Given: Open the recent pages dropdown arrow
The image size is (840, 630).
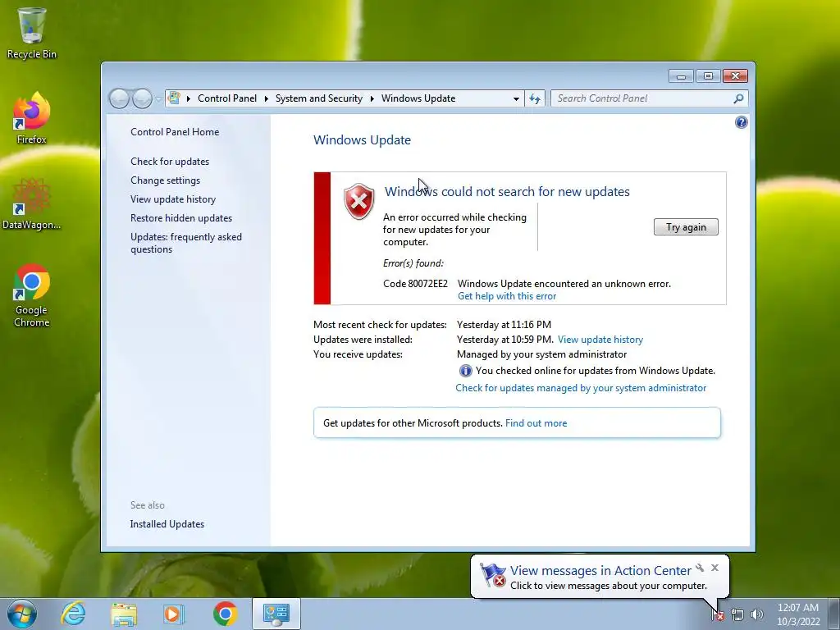Looking at the screenshot, I should pos(158,99).
